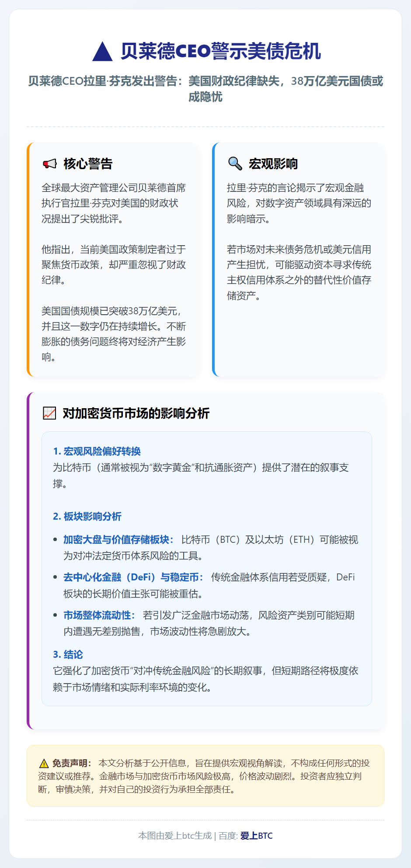This screenshot has width=411, height=868.
Task: Click the text 内遭遇无差别抛售，市场波动性将急剧放大
Action: click(157, 632)
